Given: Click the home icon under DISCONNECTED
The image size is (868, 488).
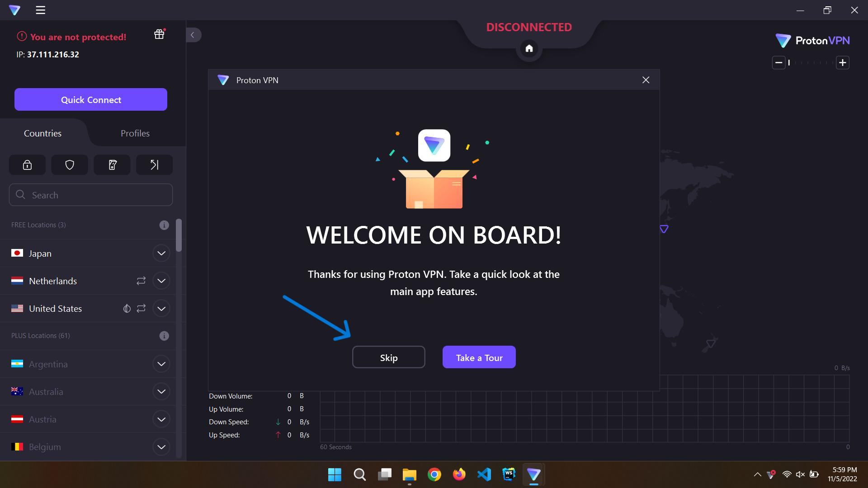Looking at the screenshot, I should pos(529,48).
